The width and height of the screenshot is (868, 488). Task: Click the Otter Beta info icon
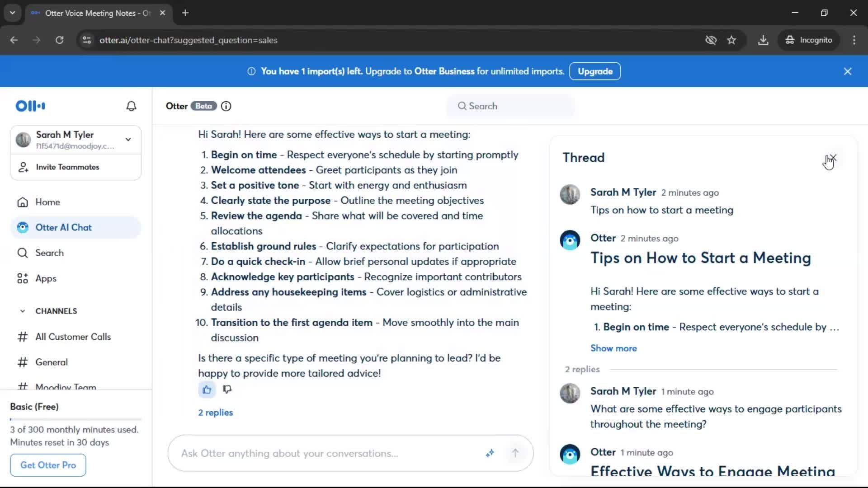226,106
